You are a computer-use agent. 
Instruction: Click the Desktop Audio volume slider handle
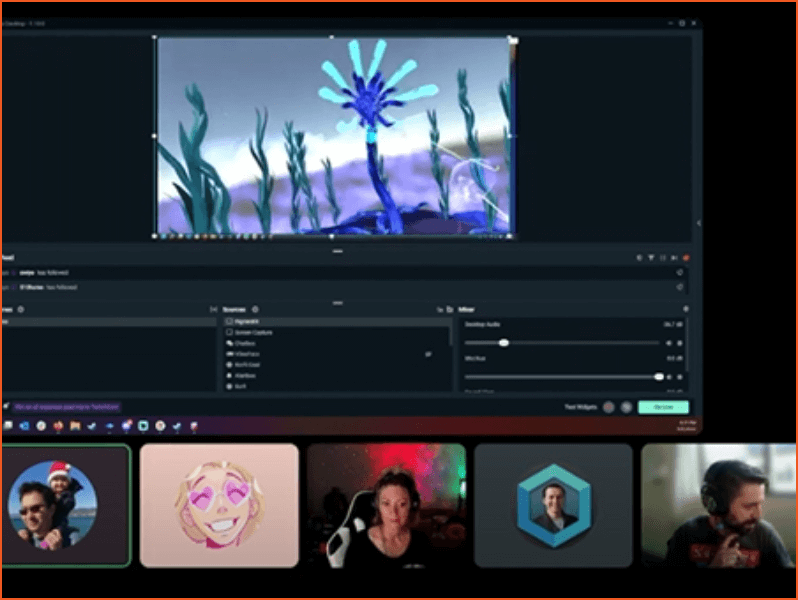click(x=504, y=343)
